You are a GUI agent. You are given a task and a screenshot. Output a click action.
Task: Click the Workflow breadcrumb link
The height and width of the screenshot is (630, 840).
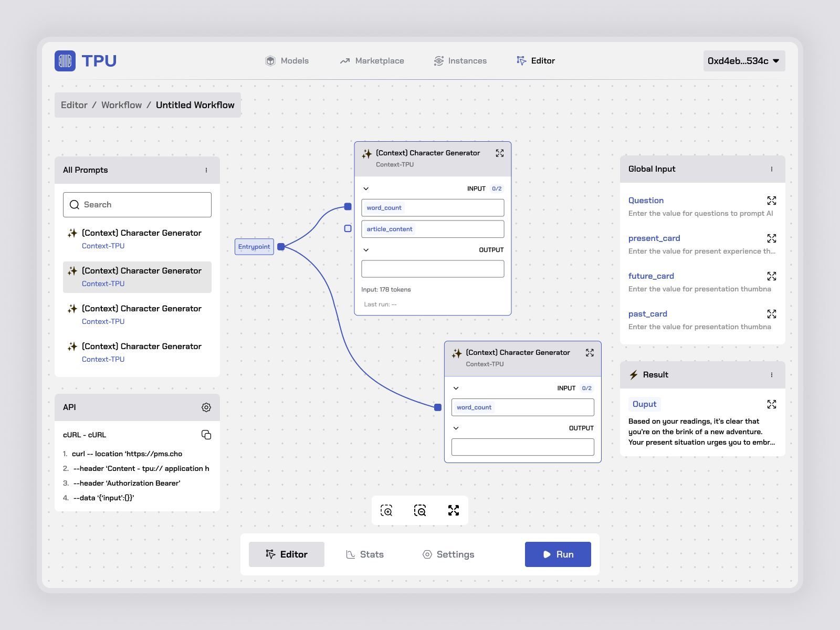[121, 105]
